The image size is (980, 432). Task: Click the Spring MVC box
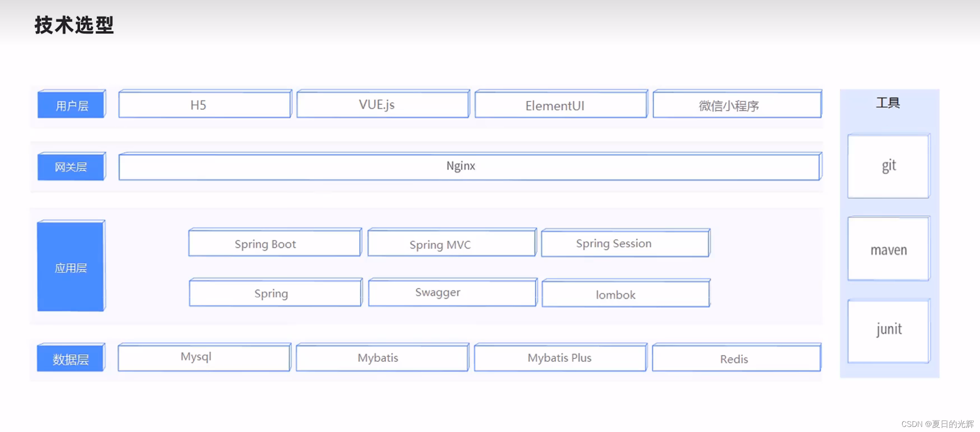click(x=452, y=243)
